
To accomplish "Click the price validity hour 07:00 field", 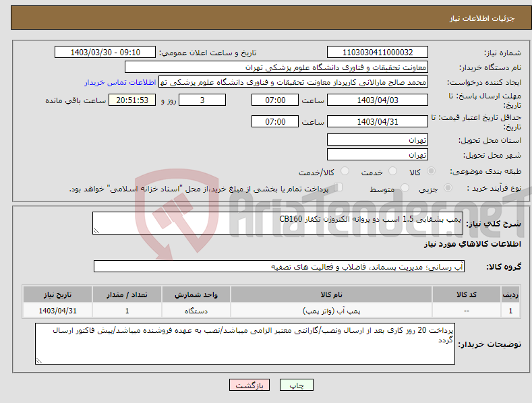I will [x=275, y=121].
